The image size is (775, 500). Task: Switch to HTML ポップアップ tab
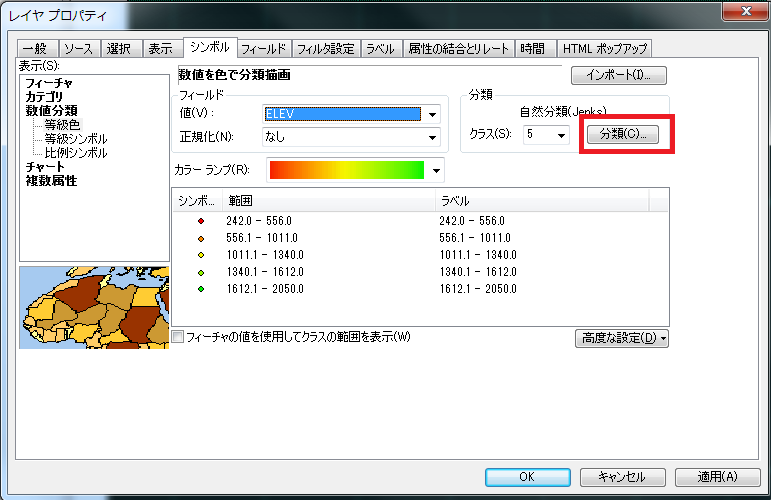[x=604, y=48]
